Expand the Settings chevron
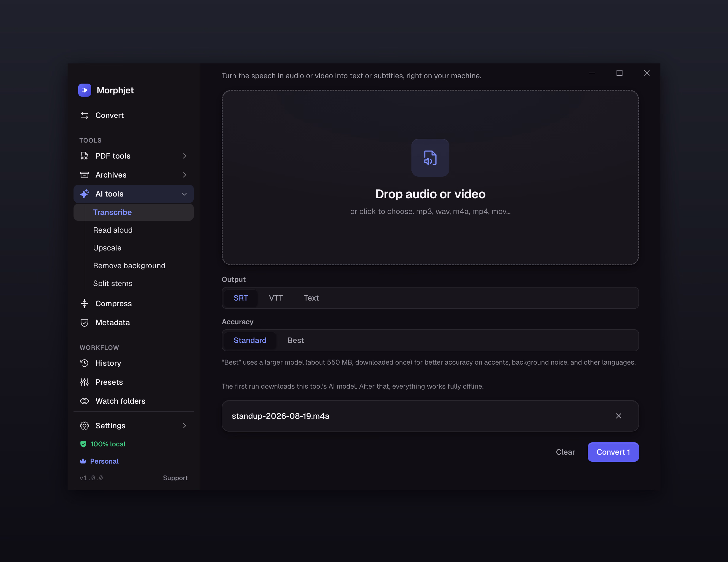Screen dimensions: 728x562 click(x=184, y=426)
